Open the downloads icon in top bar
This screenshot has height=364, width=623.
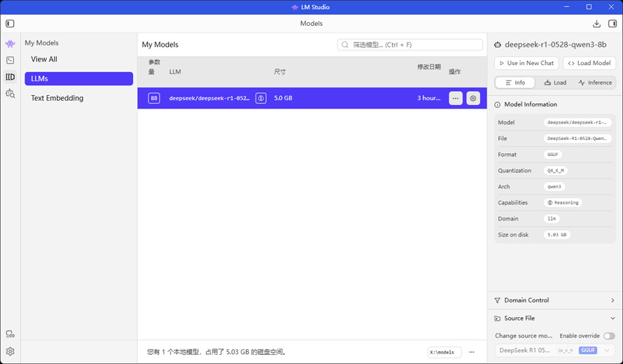596,24
